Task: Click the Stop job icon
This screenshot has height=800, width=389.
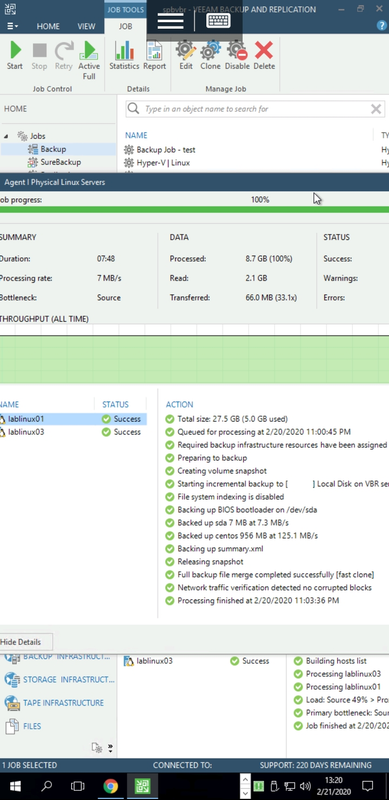Action: coord(39,56)
